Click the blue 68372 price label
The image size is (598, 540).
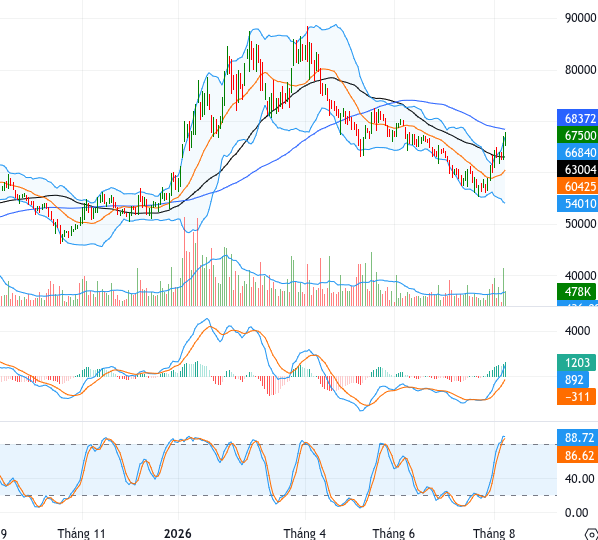pyautogui.click(x=577, y=118)
